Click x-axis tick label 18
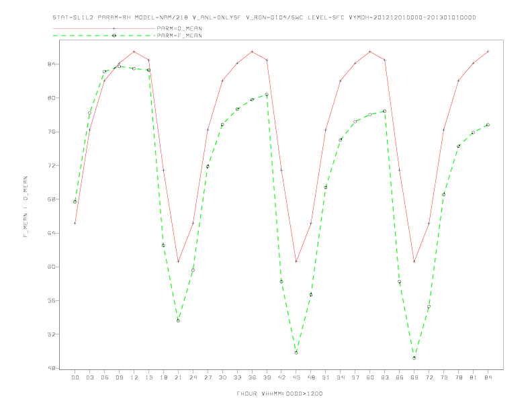532x411 pixels. click(x=163, y=377)
